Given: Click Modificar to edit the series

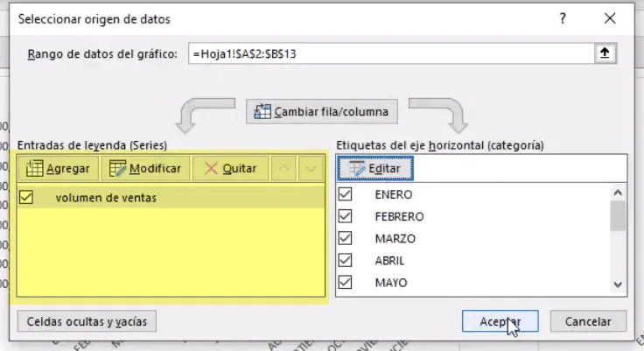Looking at the screenshot, I should click(x=144, y=168).
